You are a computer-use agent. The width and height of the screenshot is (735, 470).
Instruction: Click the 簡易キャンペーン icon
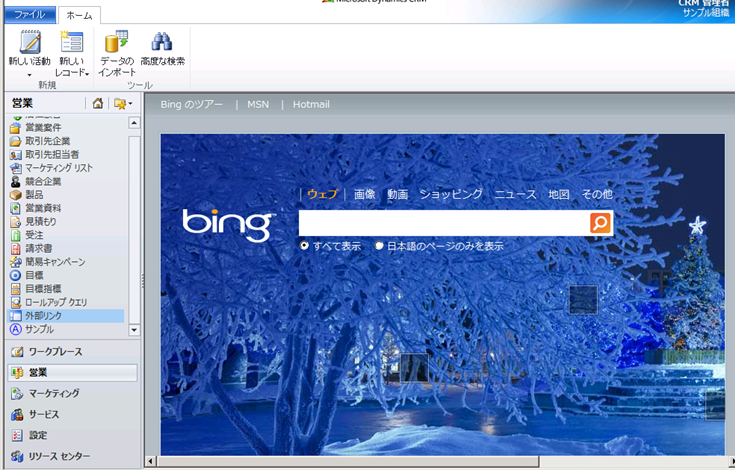tap(15, 261)
